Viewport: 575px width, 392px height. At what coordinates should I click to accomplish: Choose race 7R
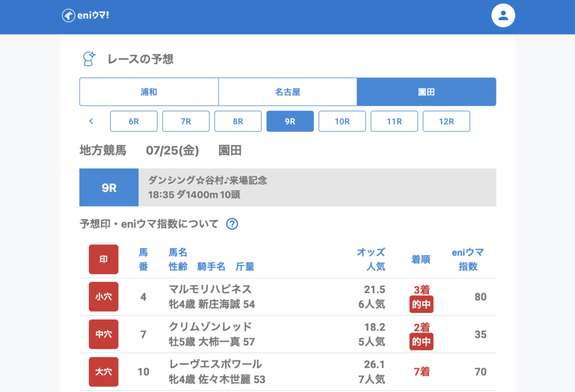186,121
